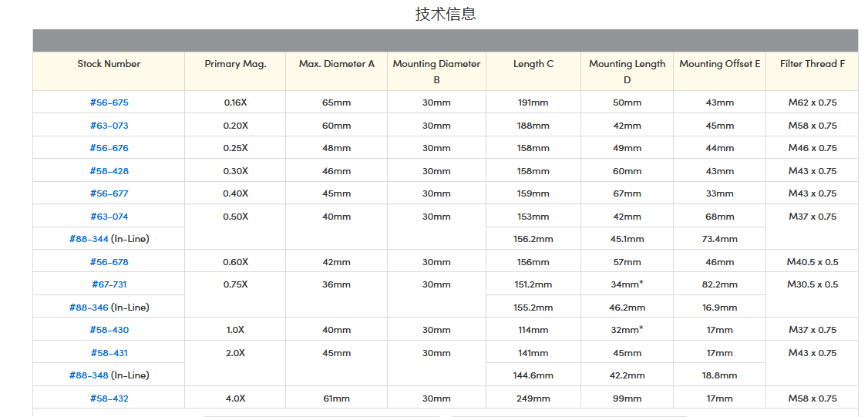
Task: Select the Max. Diameter A header
Action: pos(336,64)
